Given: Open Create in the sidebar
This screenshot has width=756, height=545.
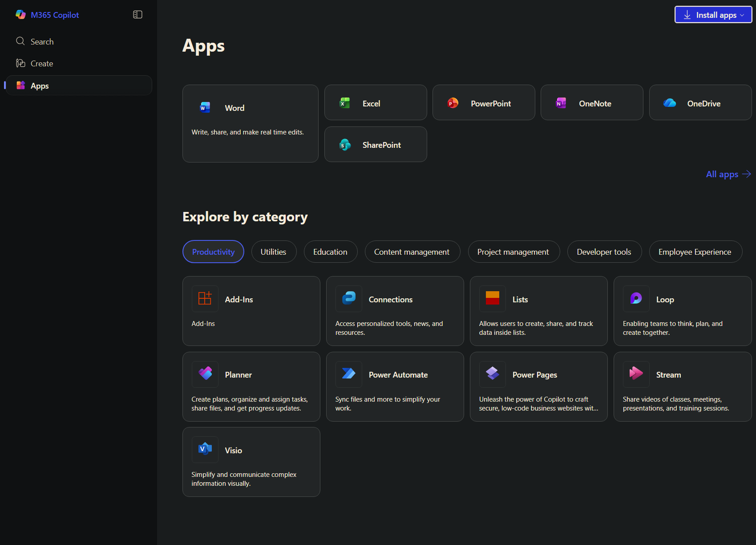Looking at the screenshot, I should pyautogui.click(x=42, y=64).
